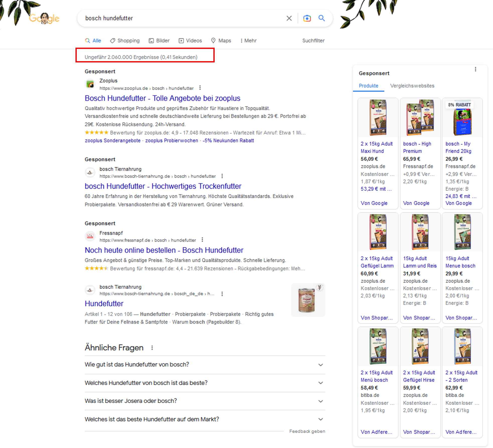Click the Fressnapf favicon
The image size is (493, 448).
tap(90, 236)
